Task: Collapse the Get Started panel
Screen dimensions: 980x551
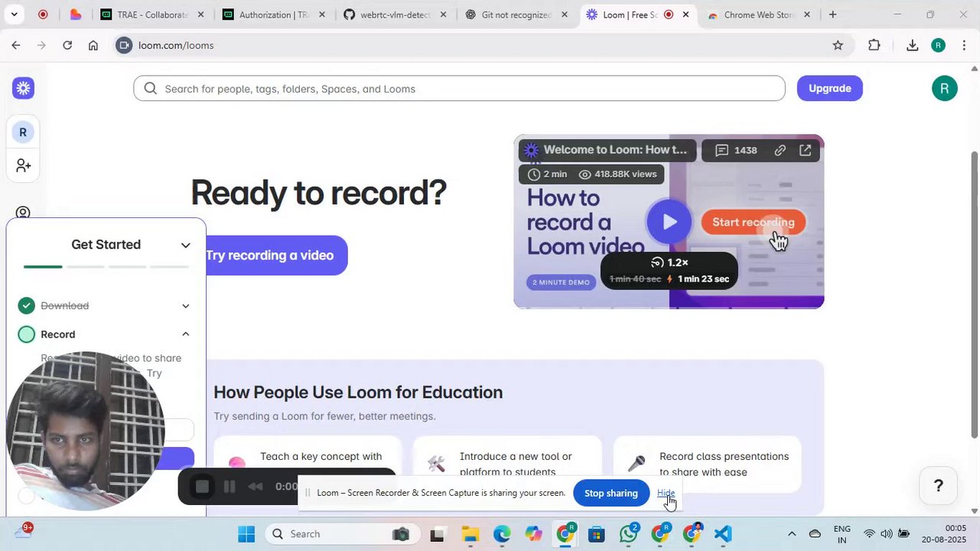Action: [x=185, y=245]
